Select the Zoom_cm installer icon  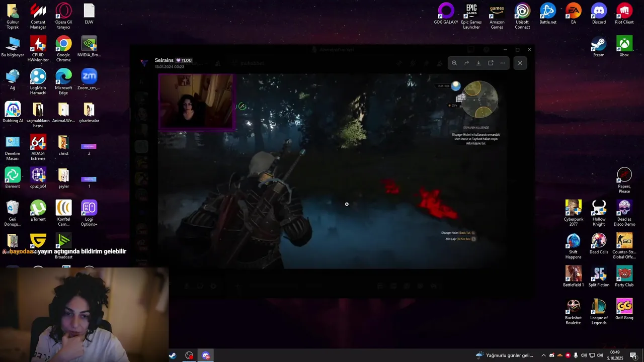(89, 79)
